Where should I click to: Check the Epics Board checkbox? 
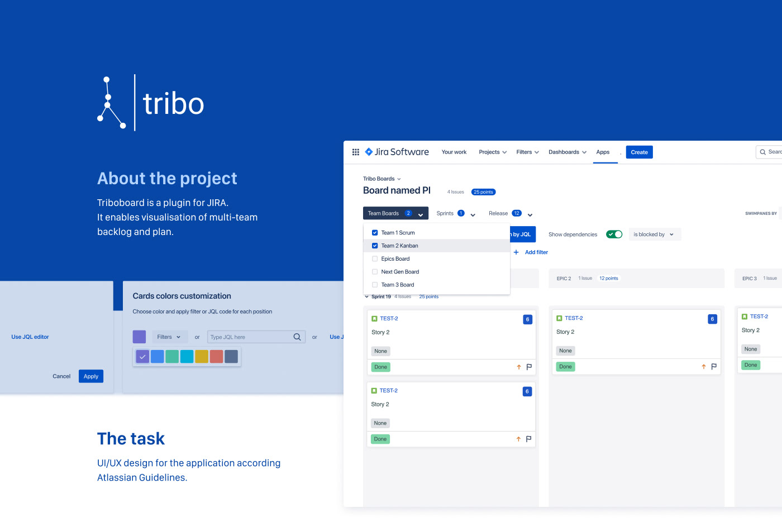(x=375, y=258)
